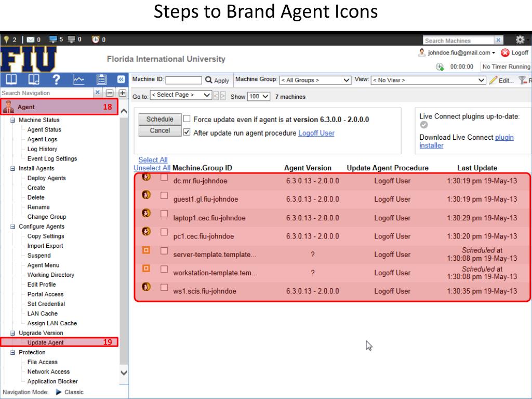Uncheck After update run agent procedure
The height and width of the screenshot is (399, 532).
[x=187, y=132]
